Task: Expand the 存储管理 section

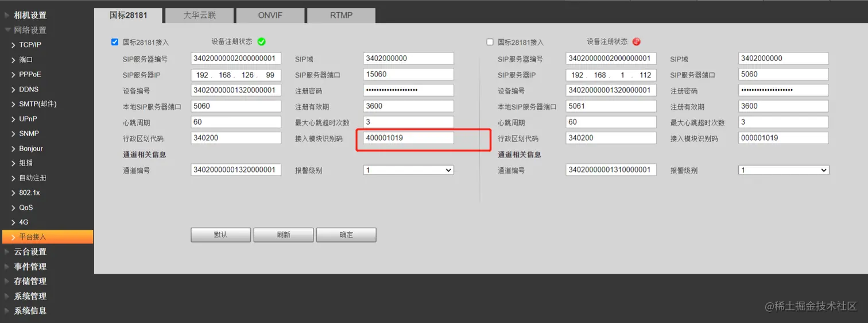Action: pos(30,281)
